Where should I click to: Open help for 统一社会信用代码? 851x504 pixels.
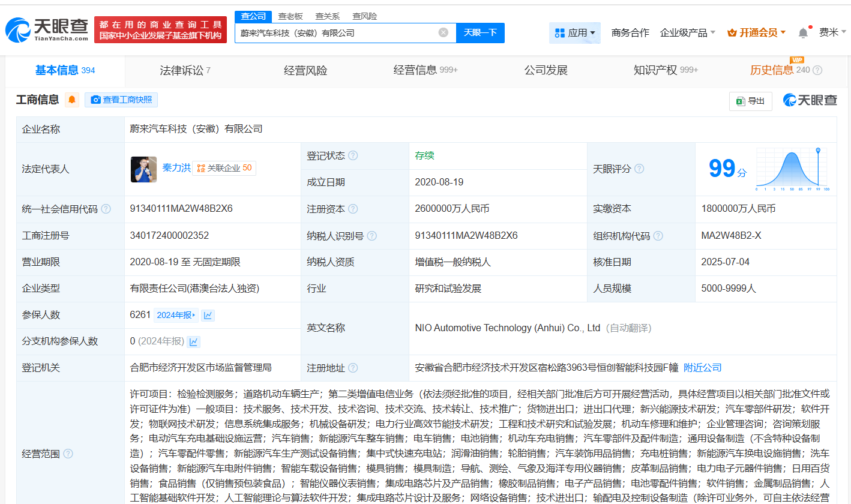[x=106, y=209]
